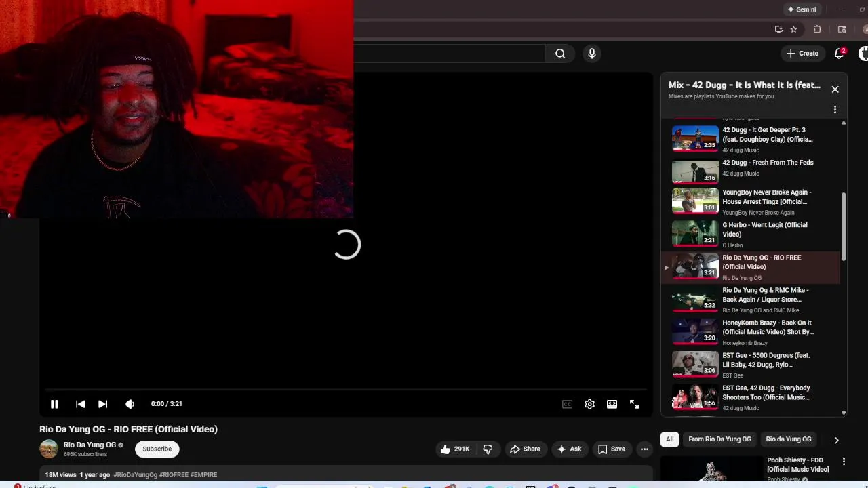Show more filter chips arrow

click(836, 440)
